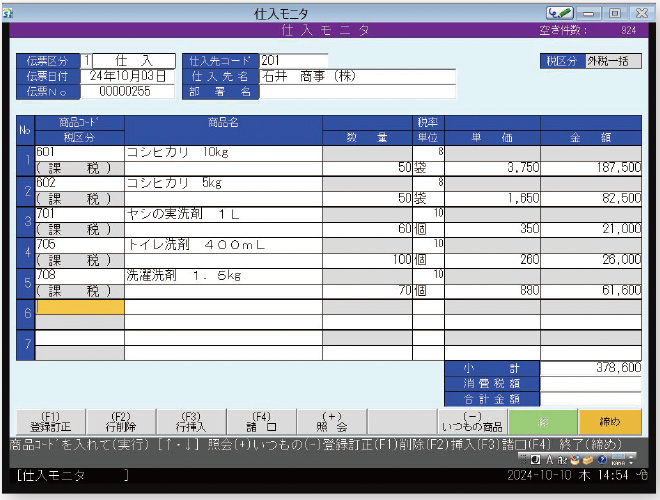Select the 洗濯洗剤 1.5kg product name cell
Screen dimensions: 660x500
point(222,276)
